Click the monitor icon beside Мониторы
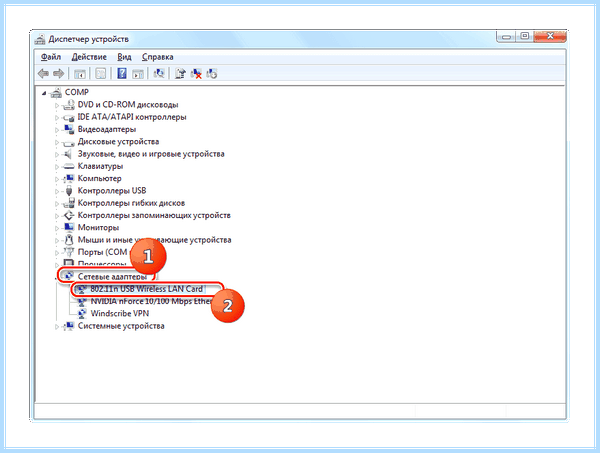 (x=69, y=227)
